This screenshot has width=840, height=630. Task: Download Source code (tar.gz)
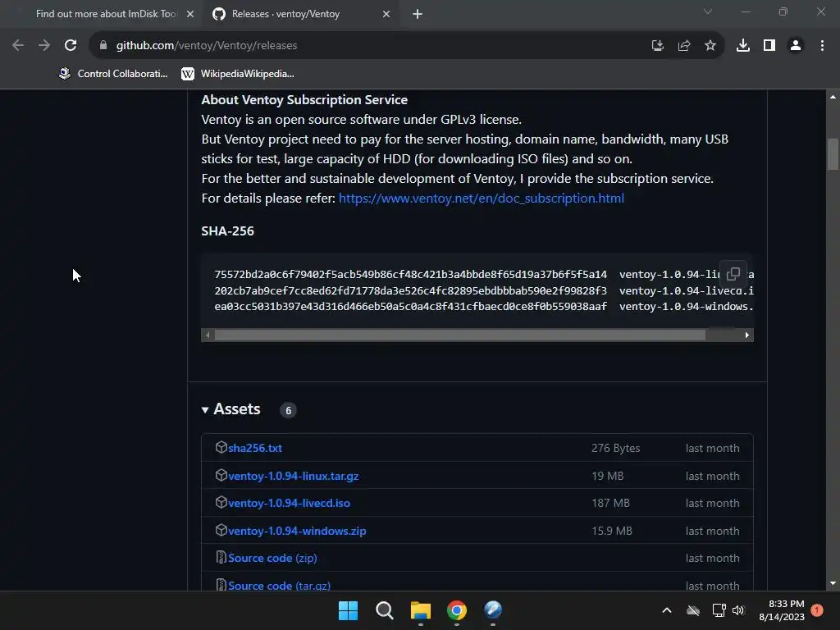279,586
